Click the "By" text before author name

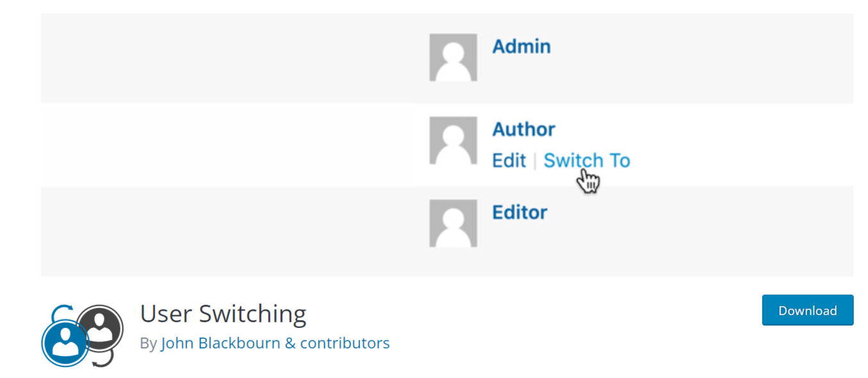(x=149, y=343)
